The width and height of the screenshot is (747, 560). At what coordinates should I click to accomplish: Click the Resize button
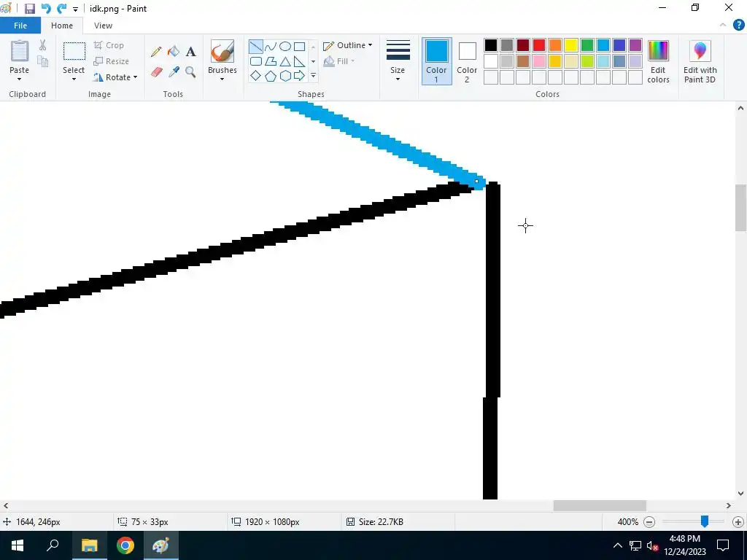pos(112,61)
